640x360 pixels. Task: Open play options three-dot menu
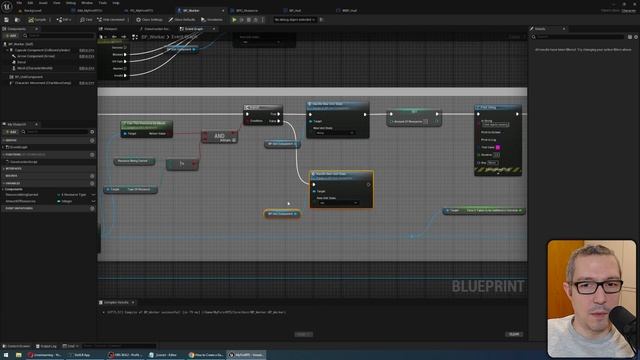(x=263, y=20)
